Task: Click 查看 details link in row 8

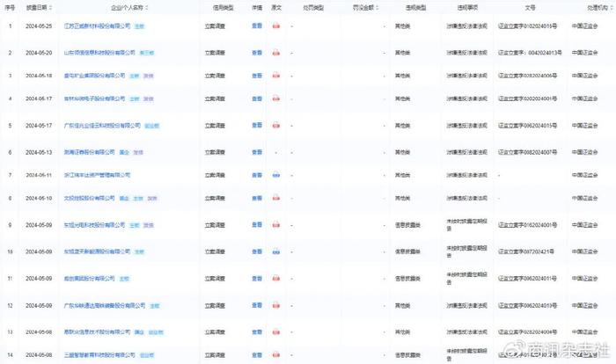Action: [257, 198]
